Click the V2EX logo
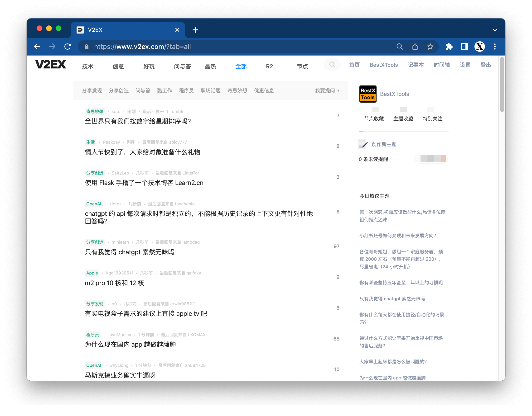Screen dimensions: 532x416 (x=51, y=65)
